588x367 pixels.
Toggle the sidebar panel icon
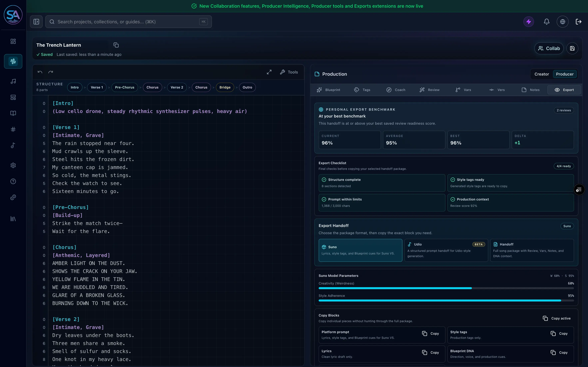[36, 22]
